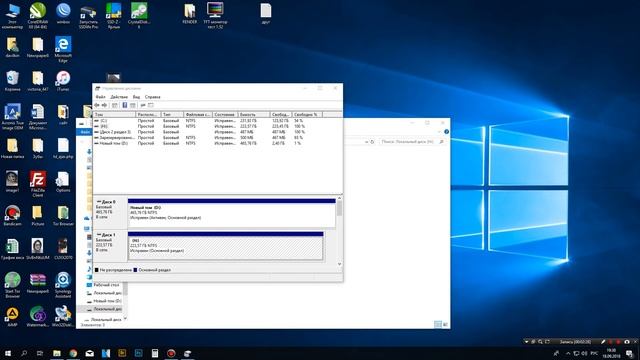Open the iTunes desktop icon

(x=63, y=80)
